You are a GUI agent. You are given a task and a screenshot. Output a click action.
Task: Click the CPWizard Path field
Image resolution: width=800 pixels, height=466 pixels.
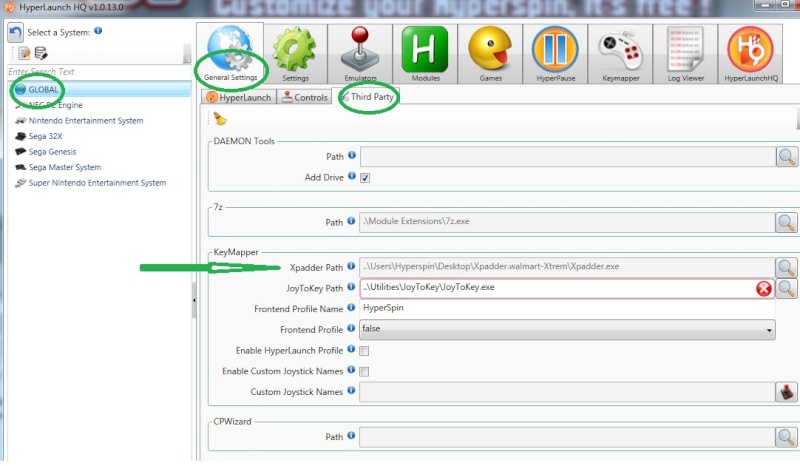click(x=567, y=437)
